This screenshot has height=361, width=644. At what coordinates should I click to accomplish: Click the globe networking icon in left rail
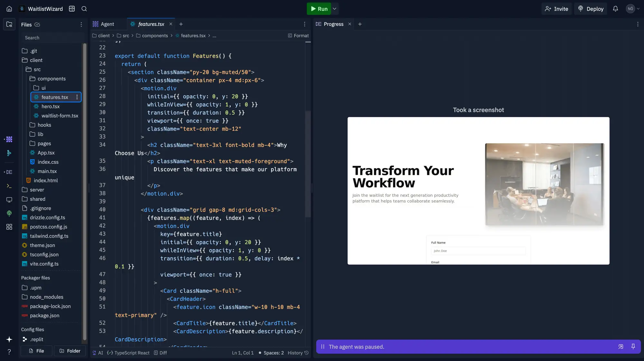click(9, 213)
